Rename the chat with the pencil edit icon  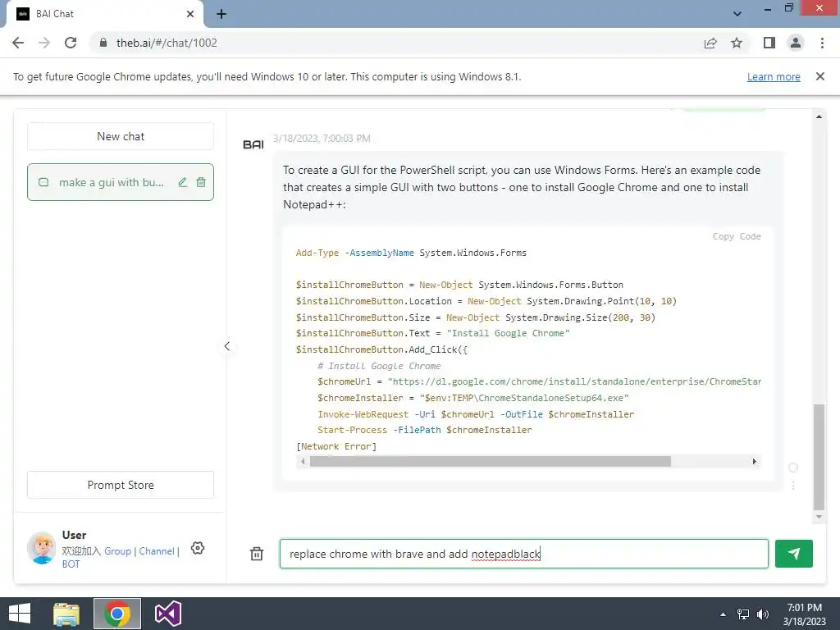183,182
